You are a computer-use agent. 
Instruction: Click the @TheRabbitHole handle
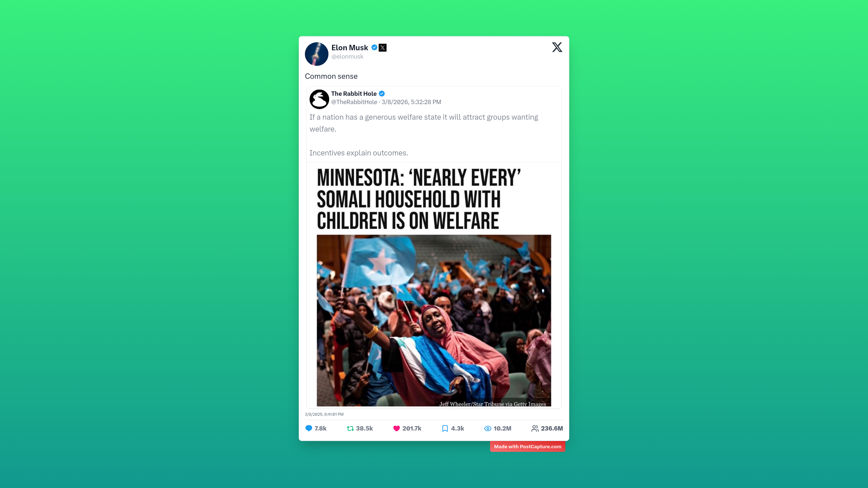354,102
